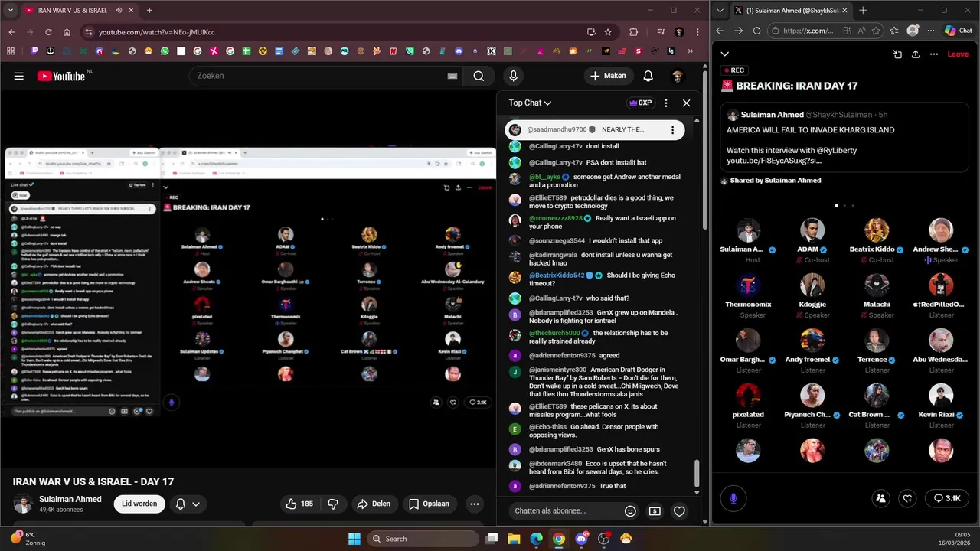Image resolution: width=980 pixels, height=551 pixels.
Task: Open more video actions ellipsis
Action: pos(475,504)
